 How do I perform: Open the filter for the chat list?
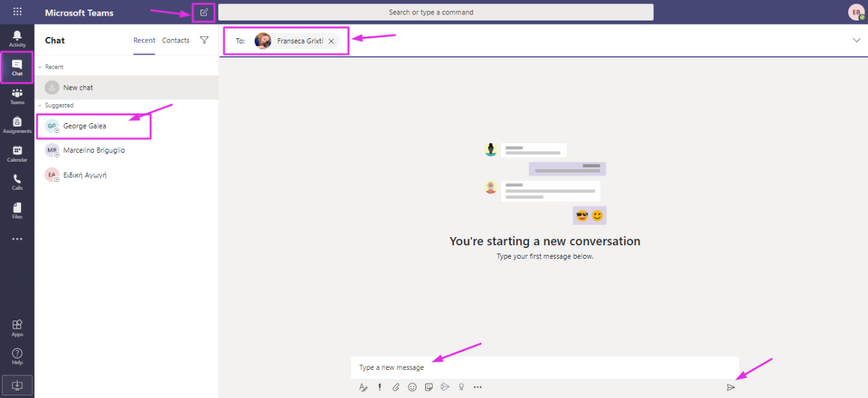click(x=204, y=40)
